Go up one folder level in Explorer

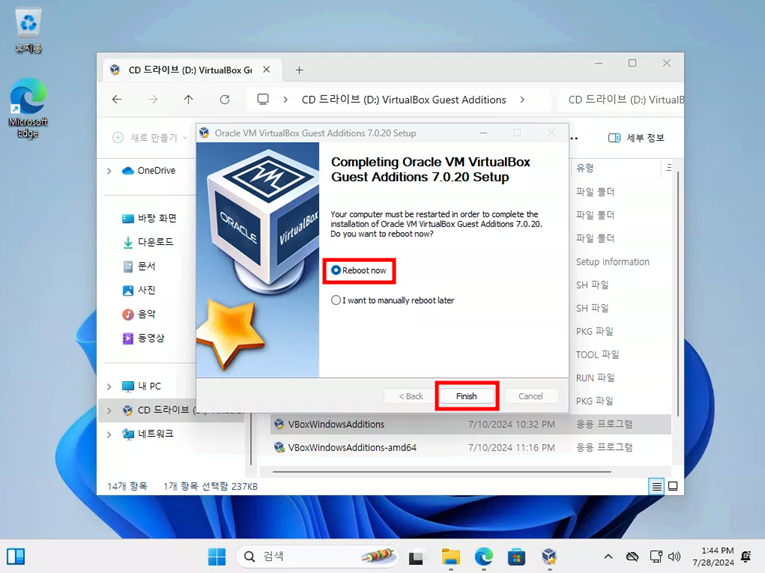coord(188,100)
